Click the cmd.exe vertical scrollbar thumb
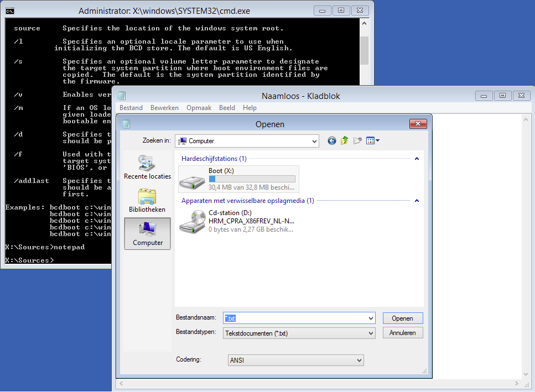Image resolution: width=535 pixels, height=392 pixels. [365, 50]
